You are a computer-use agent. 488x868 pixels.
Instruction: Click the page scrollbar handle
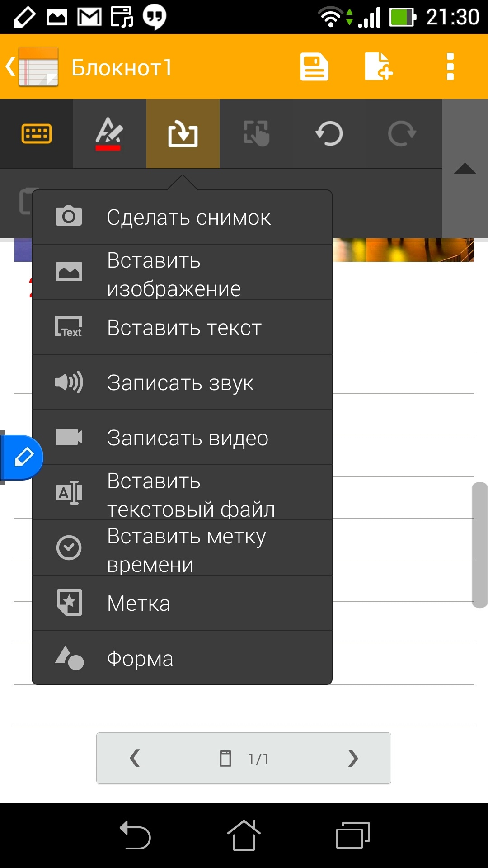pyautogui.click(x=479, y=545)
